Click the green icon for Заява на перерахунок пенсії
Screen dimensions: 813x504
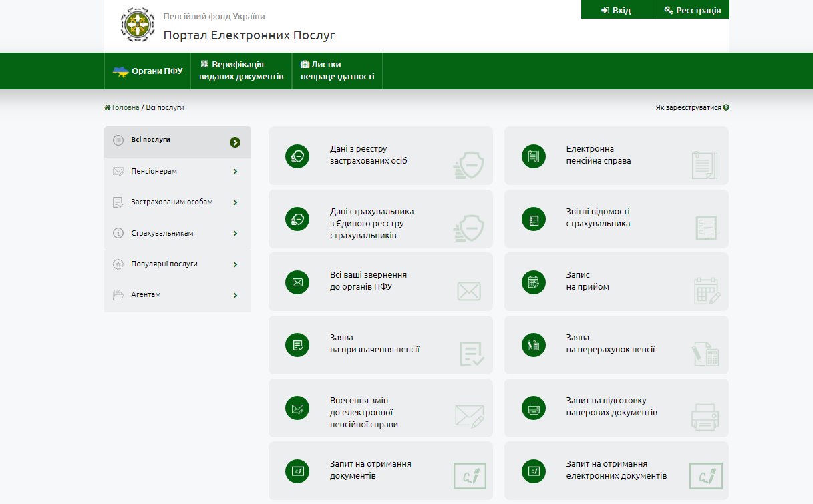click(534, 345)
